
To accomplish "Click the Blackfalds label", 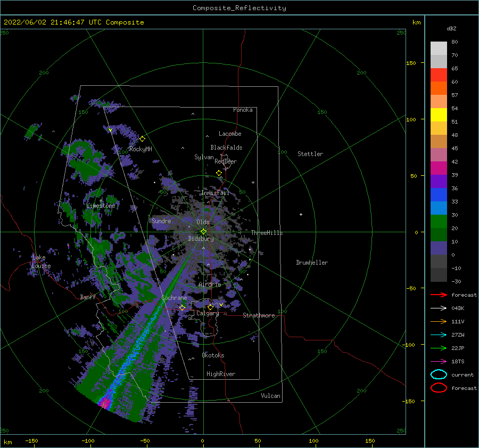I will pyautogui.click(x=226, y=148).
